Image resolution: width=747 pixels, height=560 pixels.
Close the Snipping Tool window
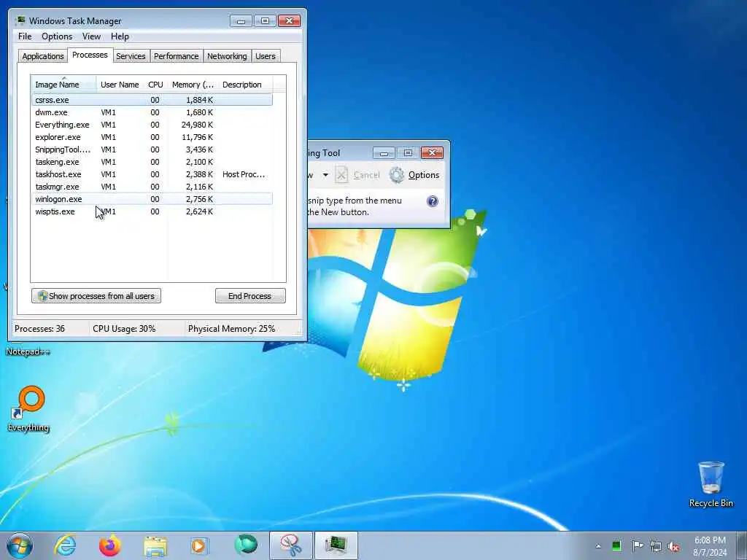[x=432, y=153]
